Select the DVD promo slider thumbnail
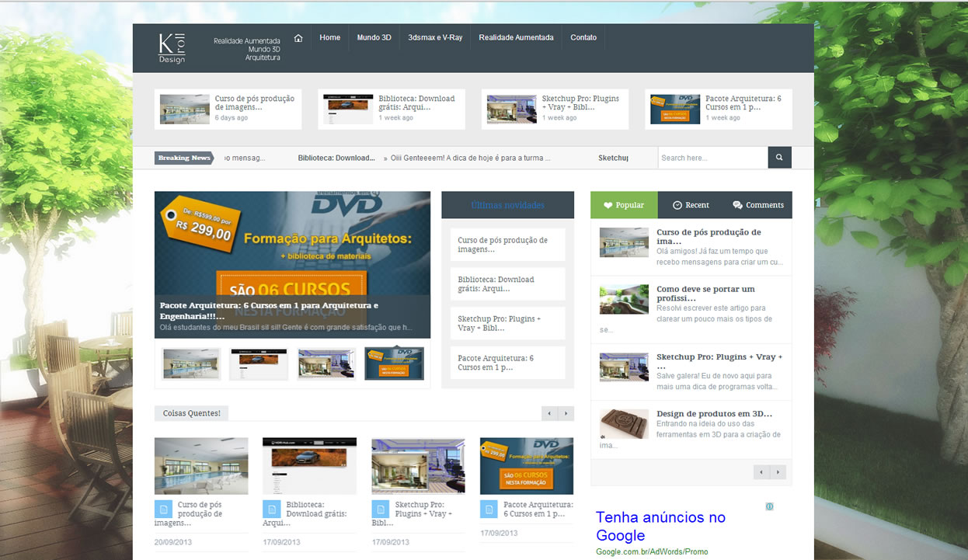This screenshot has width=968, height=560. coord(395,363)
